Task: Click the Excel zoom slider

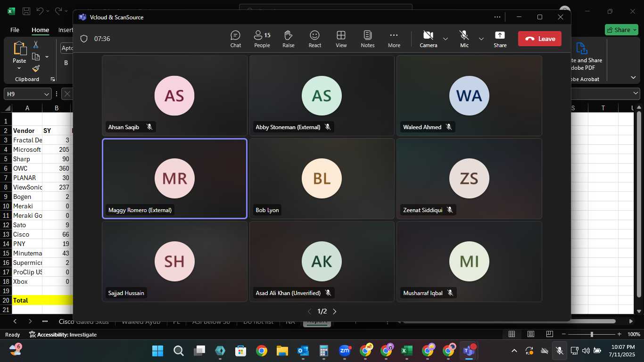Action: tap(592, 335)
